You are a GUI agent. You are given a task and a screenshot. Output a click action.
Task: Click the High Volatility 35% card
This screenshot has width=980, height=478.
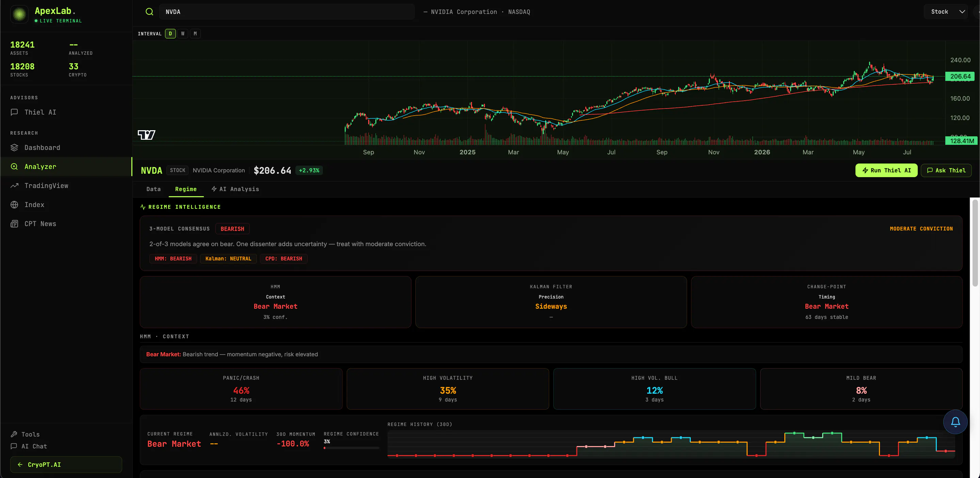(x=448, y=389)
